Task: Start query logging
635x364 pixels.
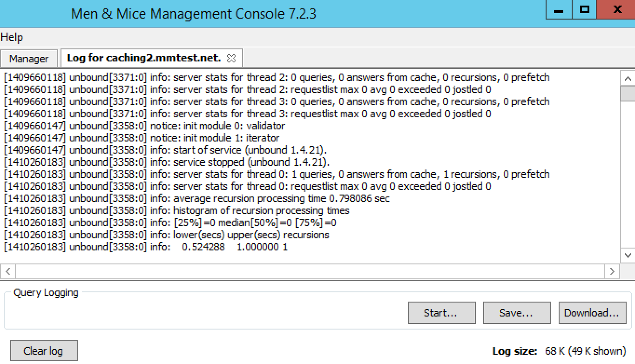Action: pos(441,313)
